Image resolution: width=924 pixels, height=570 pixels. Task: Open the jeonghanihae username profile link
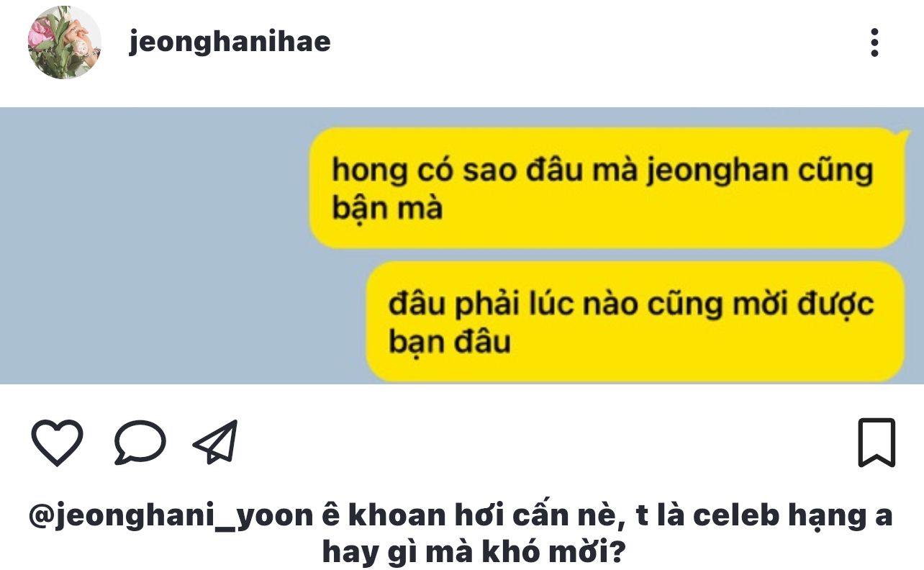(x=230, y=41)
